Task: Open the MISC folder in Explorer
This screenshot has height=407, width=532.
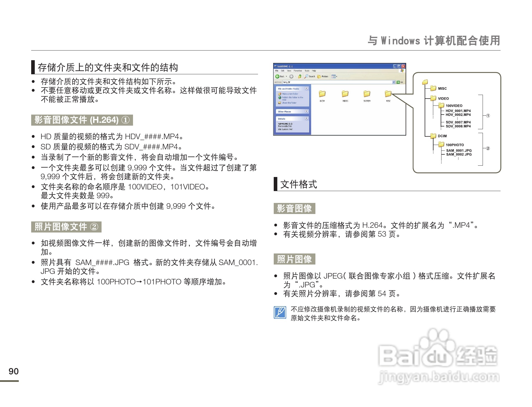Action: click(x=388, y=94)
